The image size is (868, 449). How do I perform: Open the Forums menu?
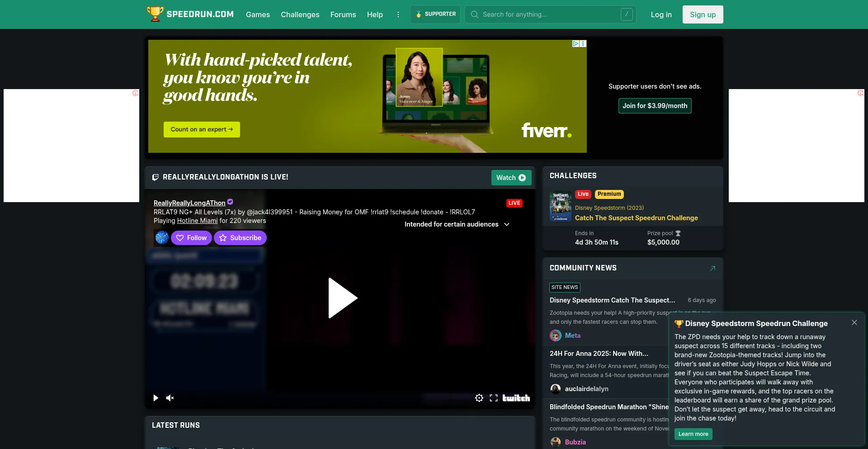tap(343, 14)
